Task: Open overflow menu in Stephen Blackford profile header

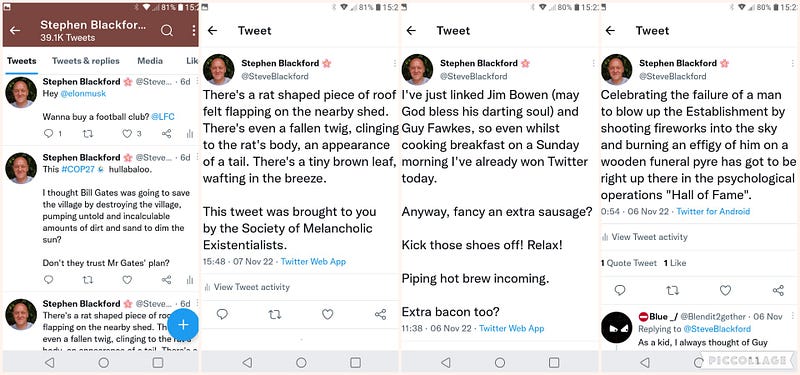Action: pyautogui.click(x=194, y=31)
